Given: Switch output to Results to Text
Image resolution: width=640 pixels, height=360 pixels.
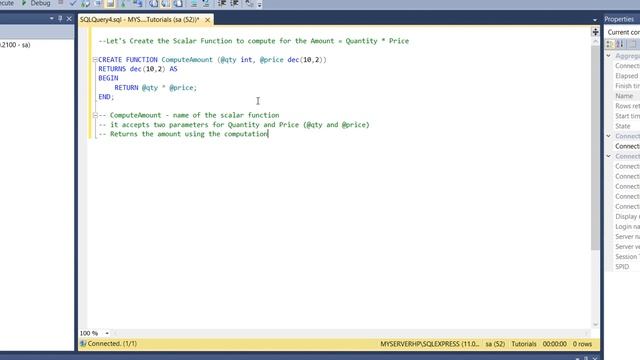Looking at the screenshot, I should pos(153,4).
